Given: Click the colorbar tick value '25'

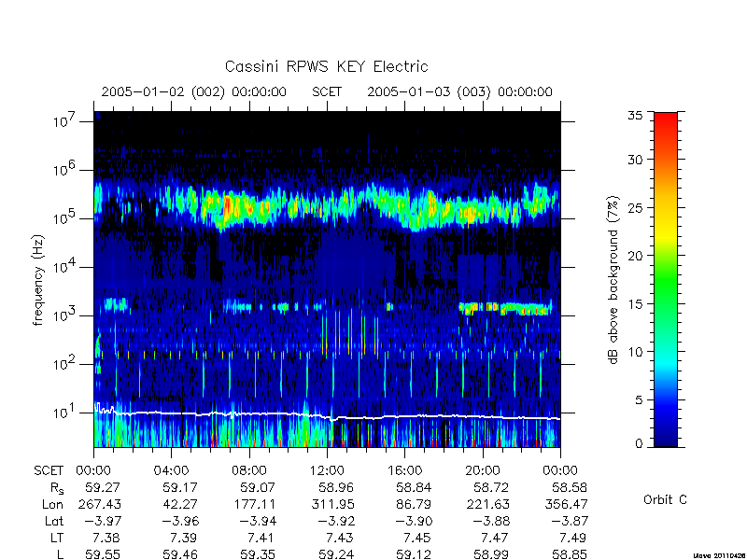Looking at the screenshot, I should click(635, 207).
